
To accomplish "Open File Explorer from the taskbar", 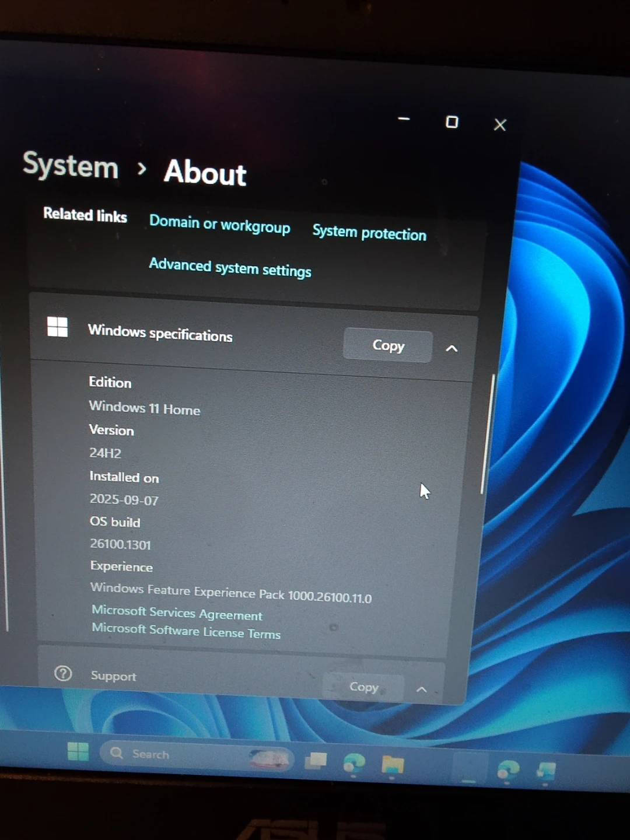I will tap(393, 765).
